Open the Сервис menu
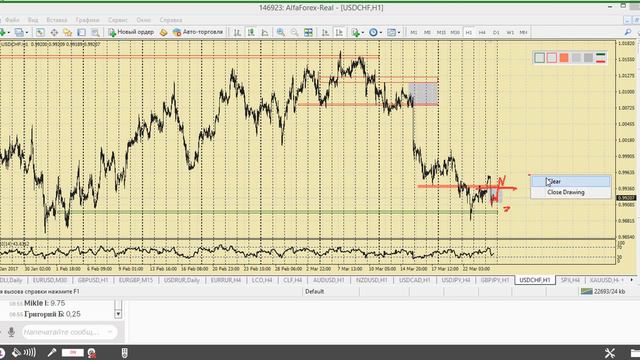Viewport: 640px width, 360px height. [x=118, y=20]
